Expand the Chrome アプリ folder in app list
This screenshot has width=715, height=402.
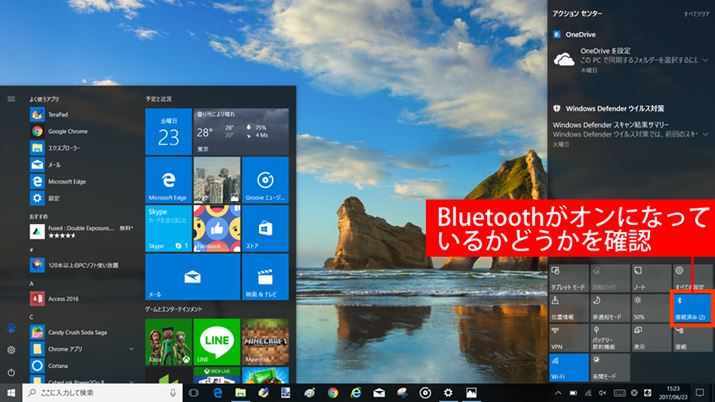(131, 348)
